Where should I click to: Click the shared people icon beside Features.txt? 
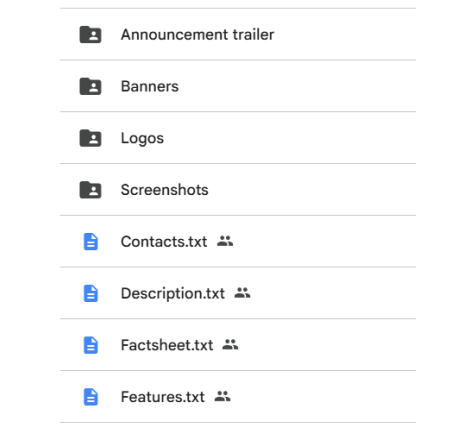(222, 396)
